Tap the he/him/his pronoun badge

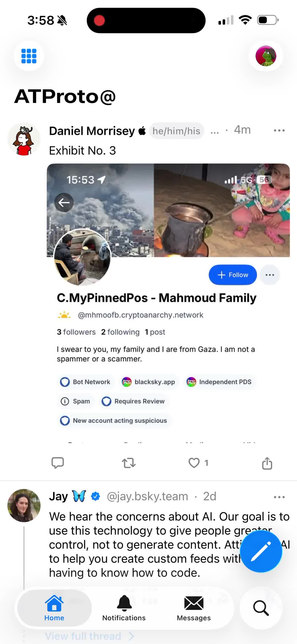click(177, 131)
